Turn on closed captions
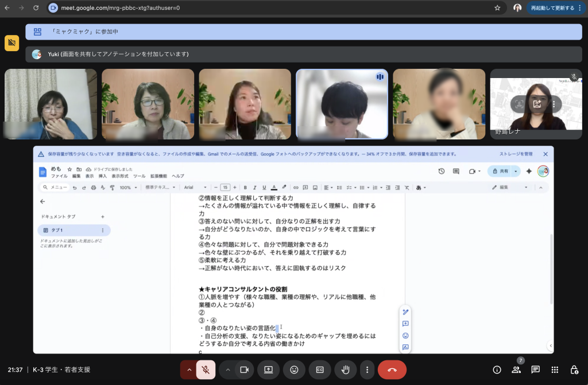Screen dimensions: 588x385 click(320, 370)
